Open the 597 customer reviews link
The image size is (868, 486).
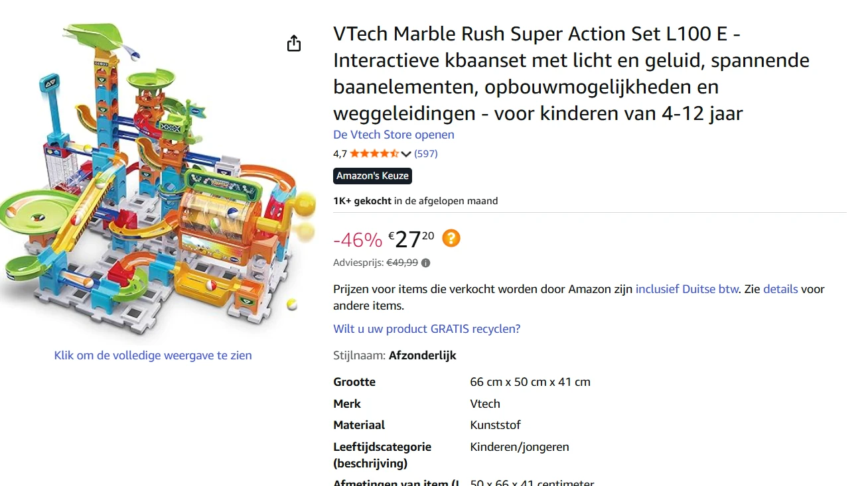click(425, 154)
